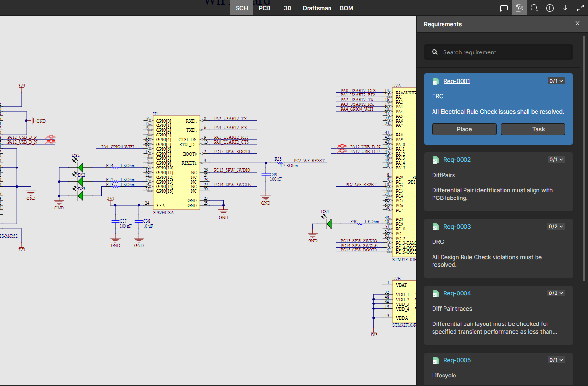Image resolution: width=588 pixels, height=386 pixels.
Task: Open the Req-0005 link
Action: [457, 360]
